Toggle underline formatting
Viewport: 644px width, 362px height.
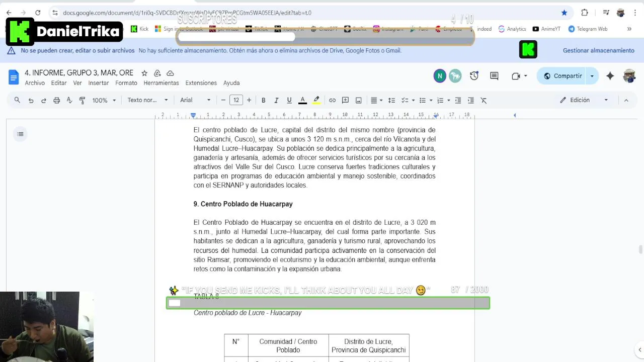pyautogui.click(x=289, y=100)
